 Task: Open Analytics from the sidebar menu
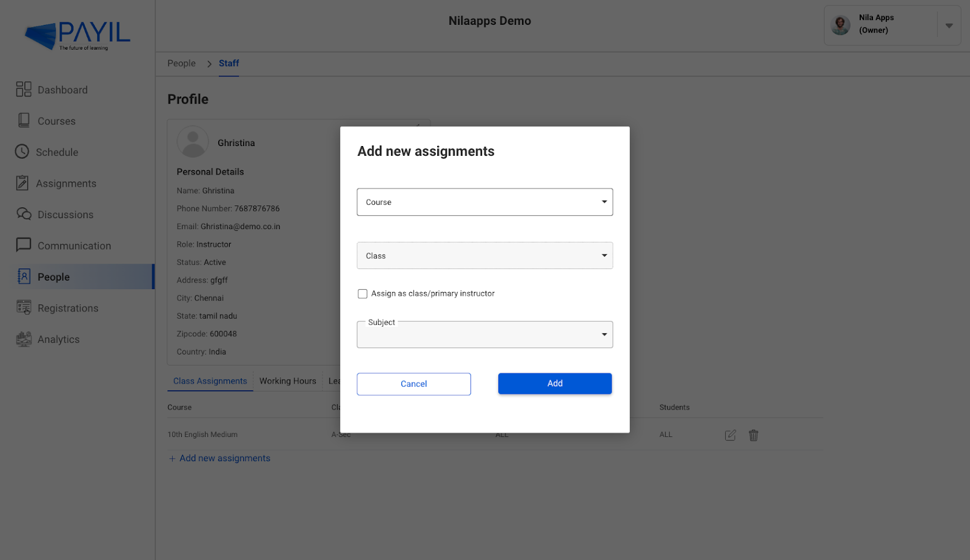pos(58,339)
